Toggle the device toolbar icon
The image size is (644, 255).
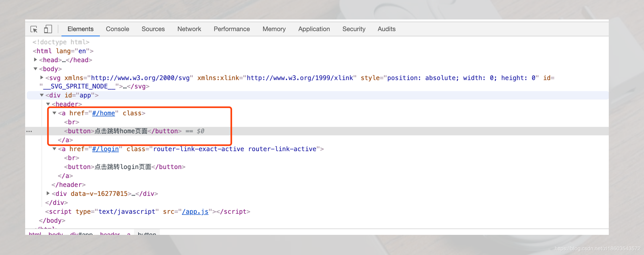[48, 29]
